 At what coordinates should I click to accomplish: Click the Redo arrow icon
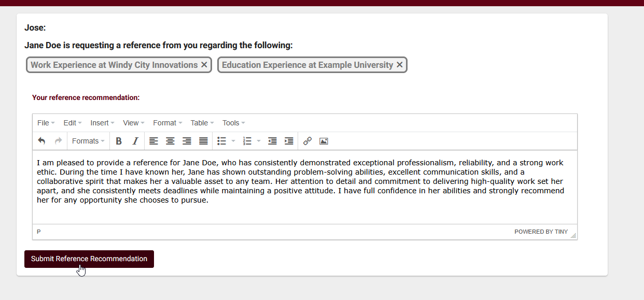(x=58, y=141)
